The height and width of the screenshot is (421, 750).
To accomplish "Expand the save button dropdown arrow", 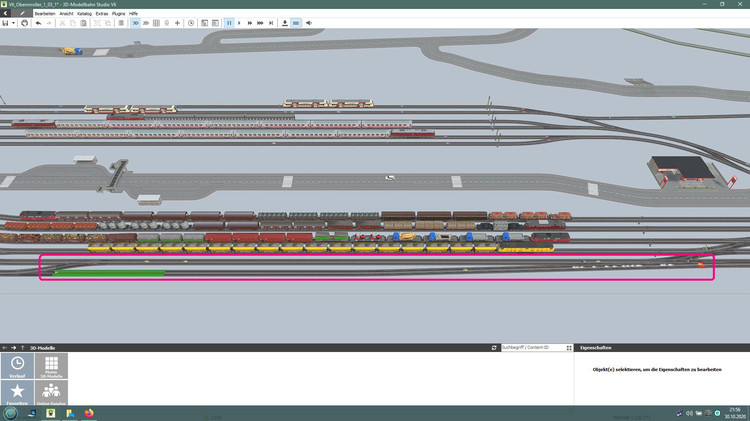I will [x=15, y=22].
